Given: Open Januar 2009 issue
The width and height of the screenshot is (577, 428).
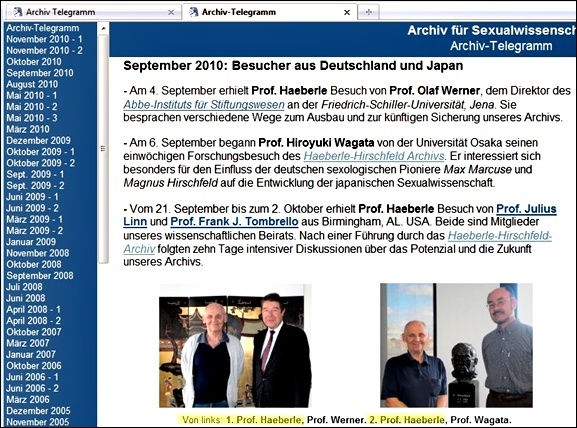Looking at the screenshot, I should (x=31, y=242).
